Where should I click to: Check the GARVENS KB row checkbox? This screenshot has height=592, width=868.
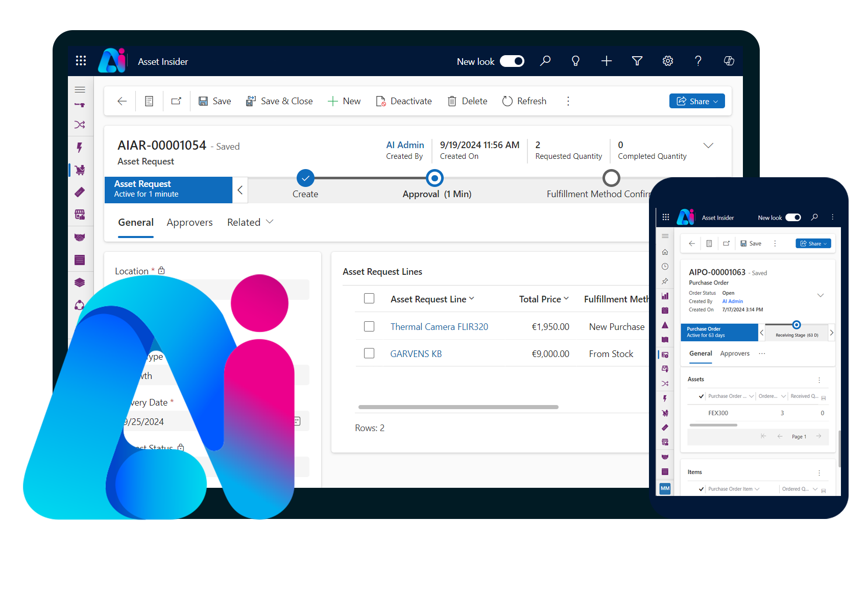click(369, 353)
